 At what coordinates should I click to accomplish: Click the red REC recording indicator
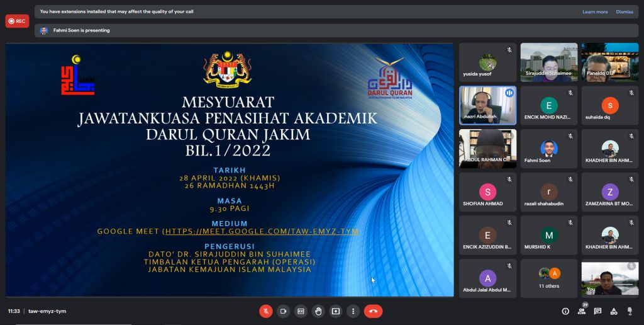(x=17, y=21)
